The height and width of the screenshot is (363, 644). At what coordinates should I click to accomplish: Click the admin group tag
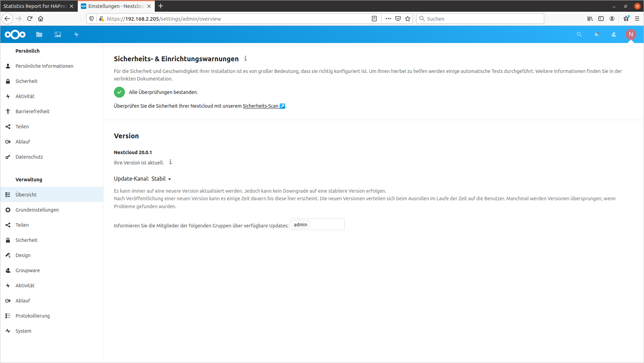[x=300, y=225]
